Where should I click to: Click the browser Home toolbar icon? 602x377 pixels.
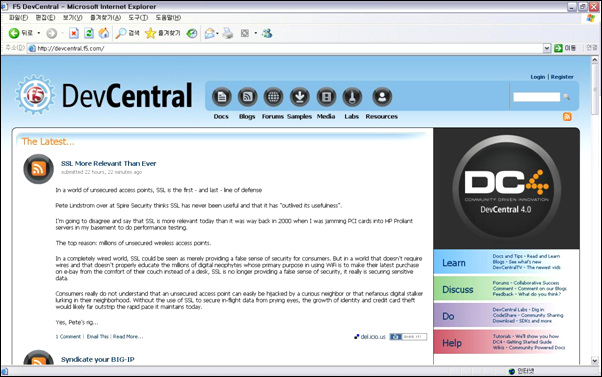tap(104, 33)
